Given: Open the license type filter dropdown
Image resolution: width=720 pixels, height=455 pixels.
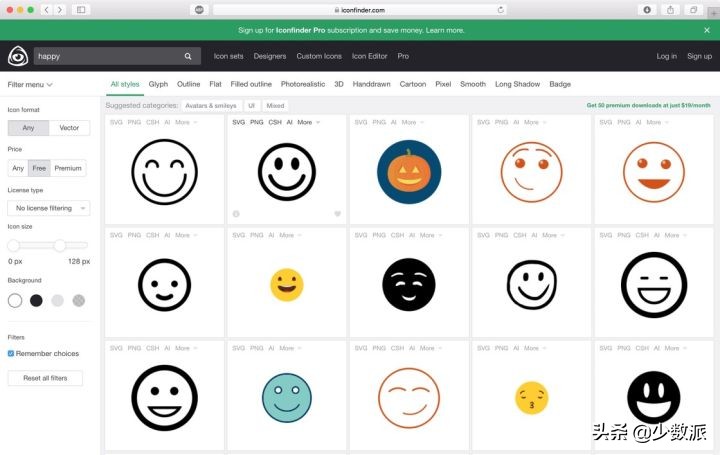Looking at the screenshot, I should [48, 208].
